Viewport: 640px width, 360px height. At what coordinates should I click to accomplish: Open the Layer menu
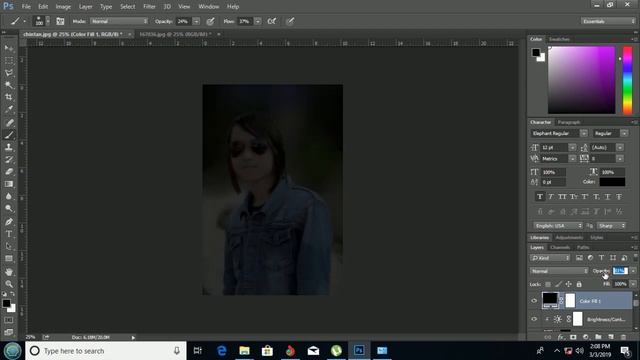[x=85, y=7]
